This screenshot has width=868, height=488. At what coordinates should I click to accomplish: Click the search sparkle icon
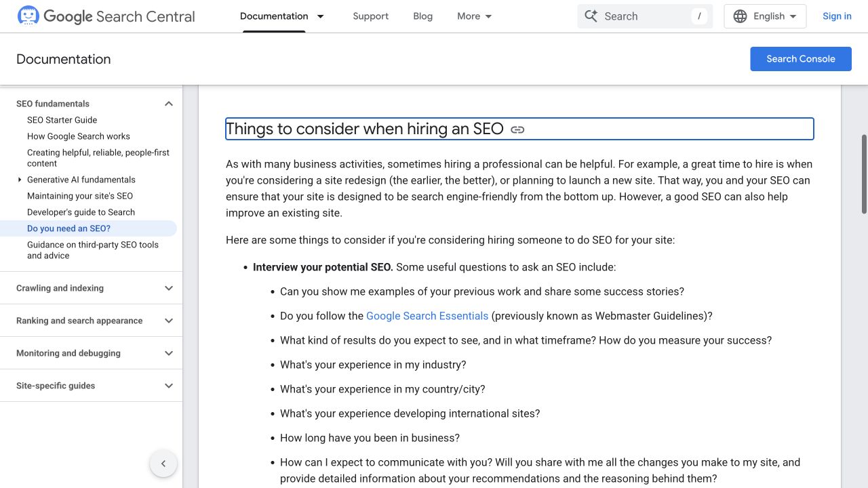tap(591, 16)
